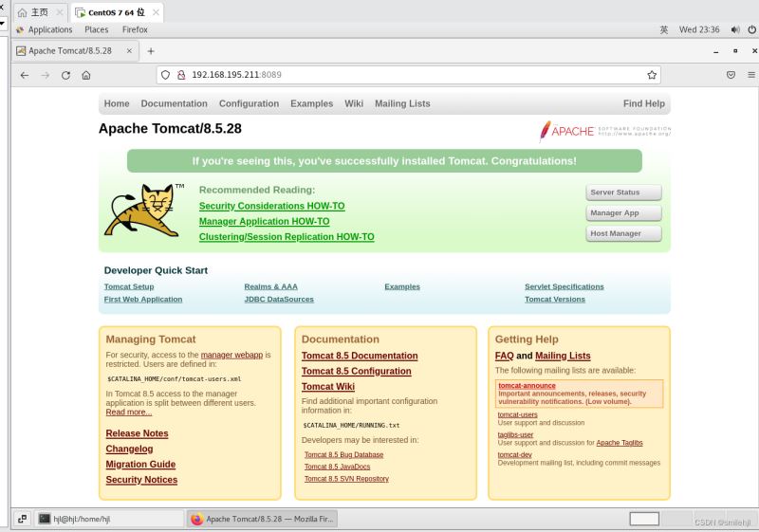Click the input method indicator 英
Screen dimensions: 759x532
(x=664, y=29)
